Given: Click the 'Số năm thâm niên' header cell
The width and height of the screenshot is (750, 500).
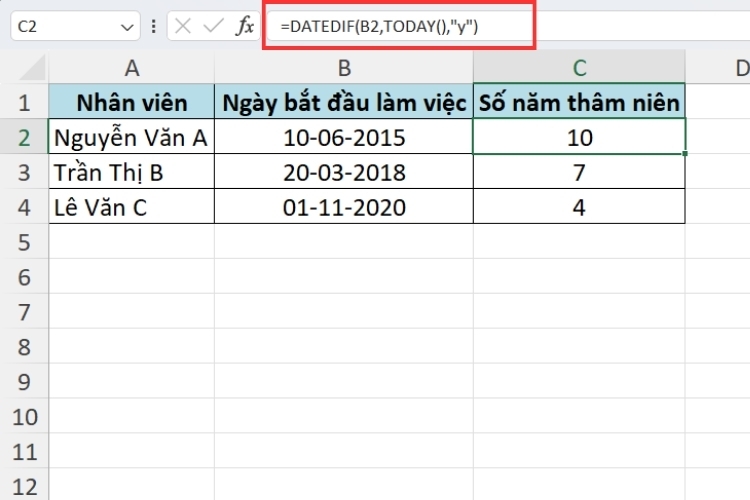Looking at the screenshot, I should pyautogui.click(x=579, y=101).
